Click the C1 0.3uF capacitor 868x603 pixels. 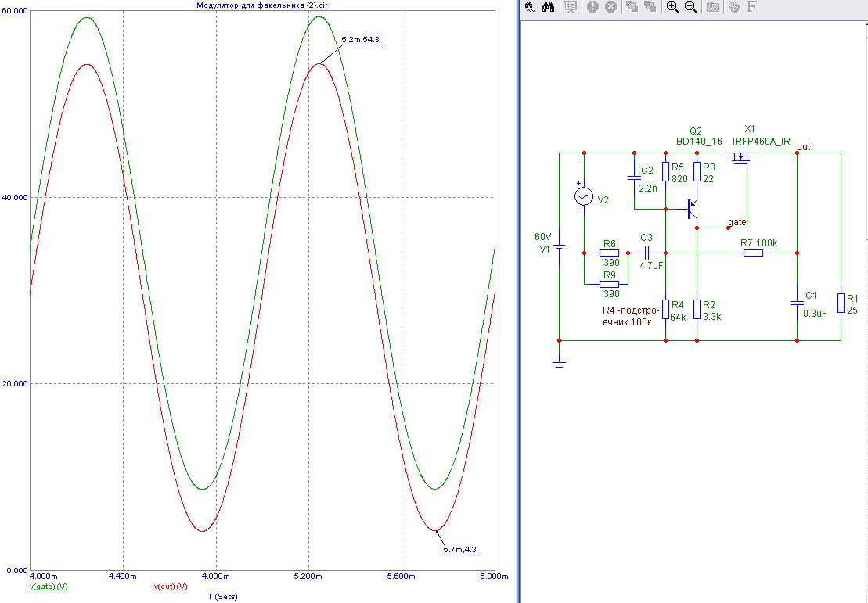pyautogui.click(x=797, y=302)
